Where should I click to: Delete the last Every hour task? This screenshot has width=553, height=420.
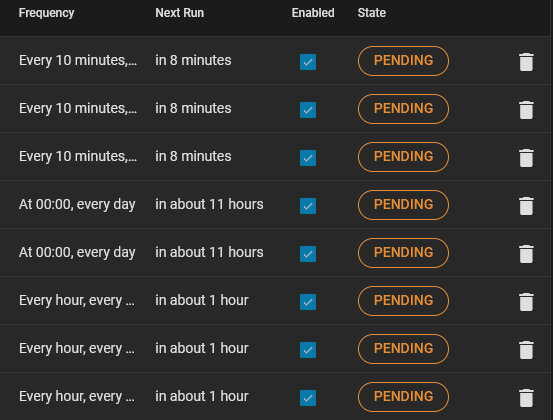click(x=526, y=398)
